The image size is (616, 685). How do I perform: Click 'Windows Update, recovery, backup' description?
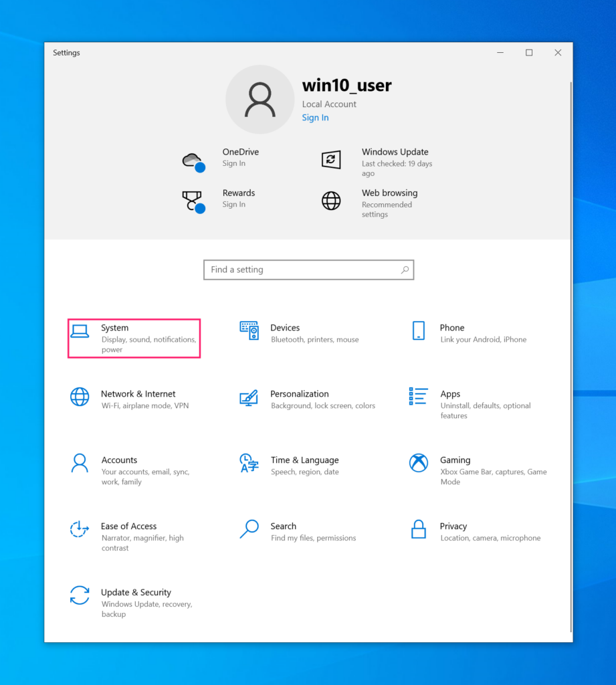coord(146,609)
